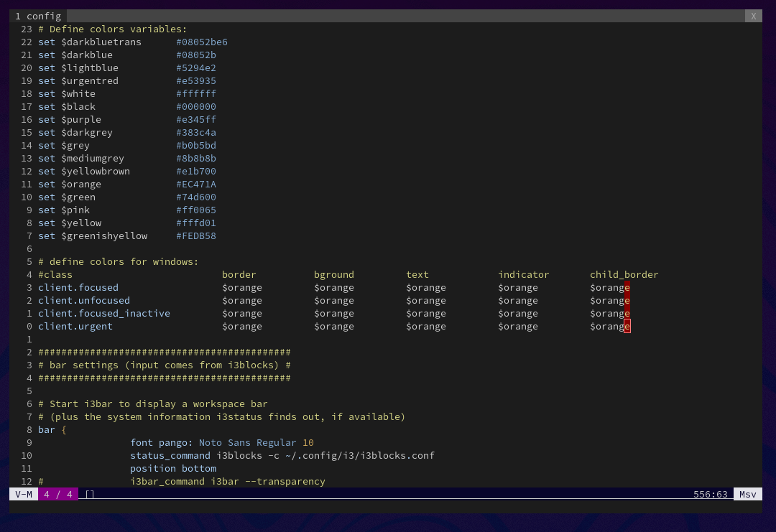Click the "child_border" column header
The height and width of the screenshot is (532, 776).
[624, 274]
